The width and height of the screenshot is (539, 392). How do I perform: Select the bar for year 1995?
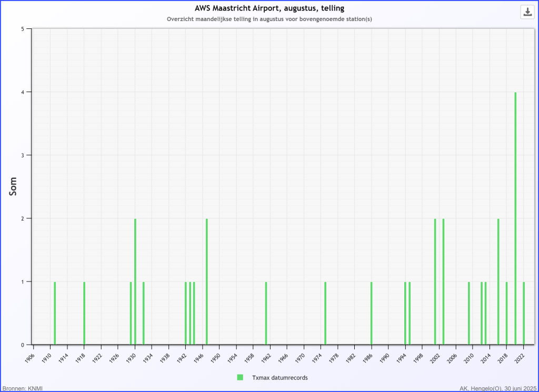coord(410,313)
